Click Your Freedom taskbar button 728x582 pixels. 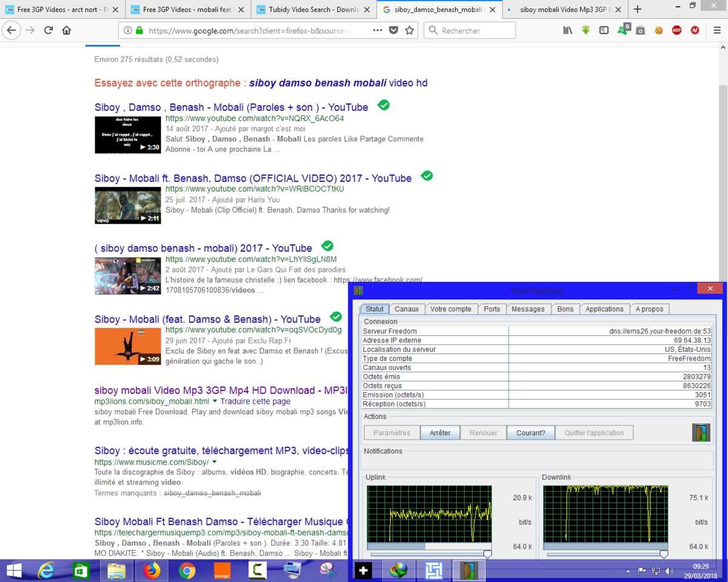pos(469,570)
